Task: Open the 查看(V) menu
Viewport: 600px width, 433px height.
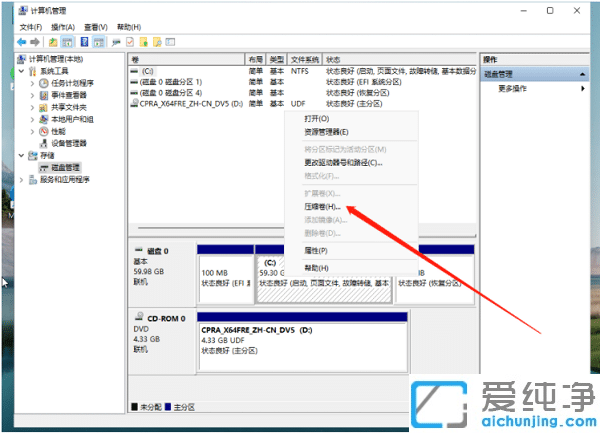Action: point(95,26)
